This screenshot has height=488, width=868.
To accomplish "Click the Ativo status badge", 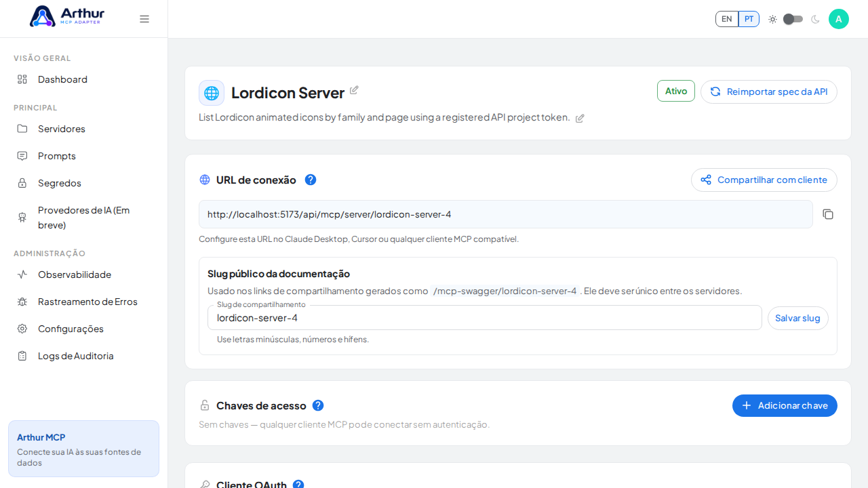I will pos(676,91).
